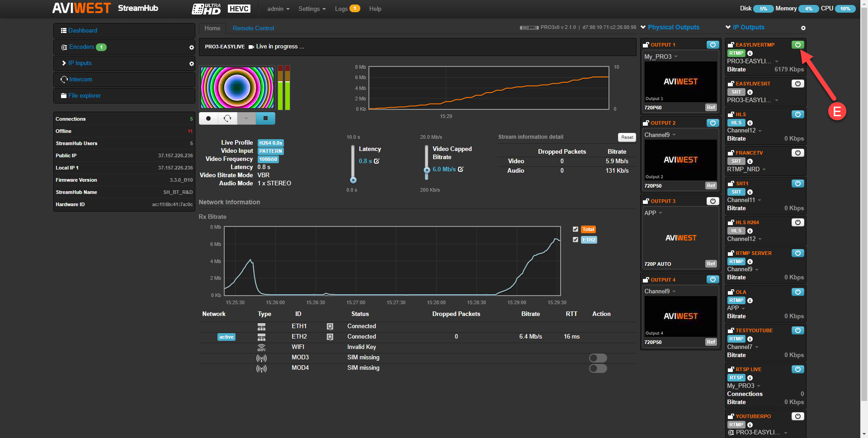Reset the stream information detail

[627, 137]
